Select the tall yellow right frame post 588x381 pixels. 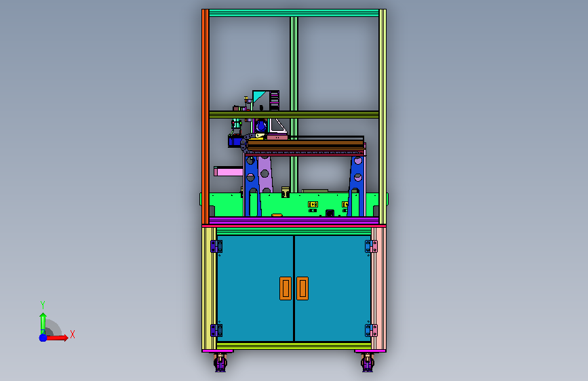click(383, 117)
